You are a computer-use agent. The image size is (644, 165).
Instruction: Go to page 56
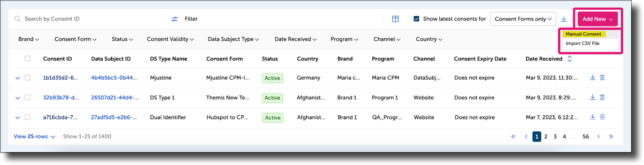point(586,137)
